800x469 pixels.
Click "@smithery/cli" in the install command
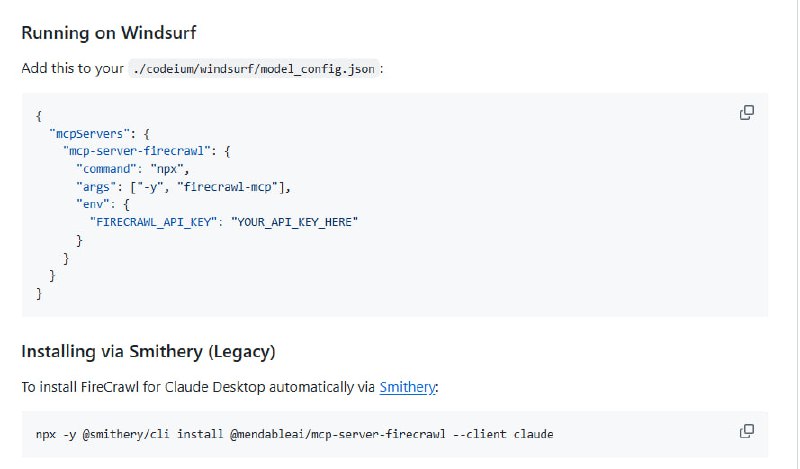tap(127, 434)
